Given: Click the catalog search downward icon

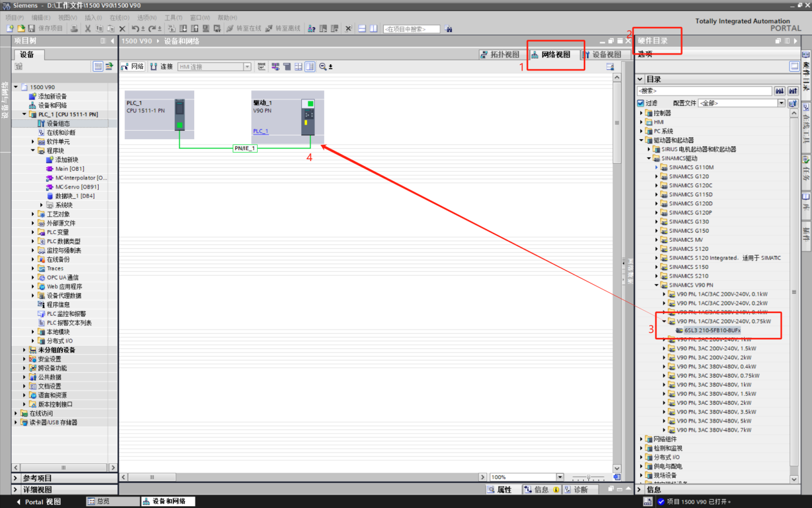Looking at the screenshot, I should click(780, 91).
